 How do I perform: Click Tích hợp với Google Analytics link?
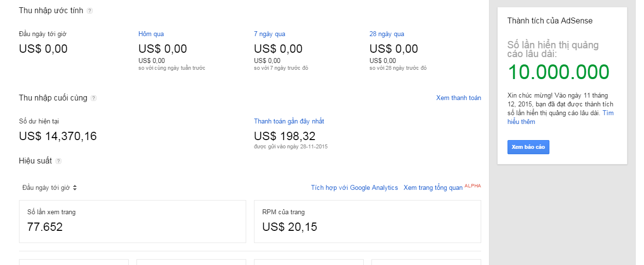pyautogui.click(x=354, y=188)
